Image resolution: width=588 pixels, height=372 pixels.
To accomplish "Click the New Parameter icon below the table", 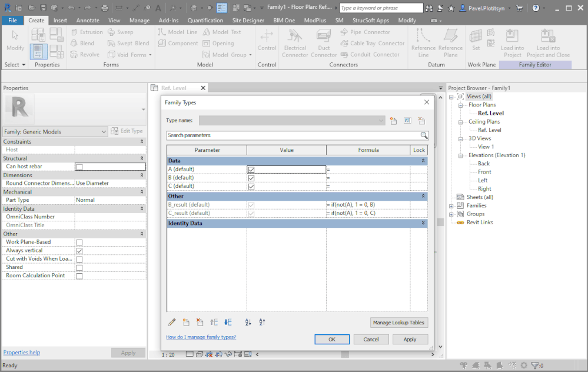I will point(186,322).
